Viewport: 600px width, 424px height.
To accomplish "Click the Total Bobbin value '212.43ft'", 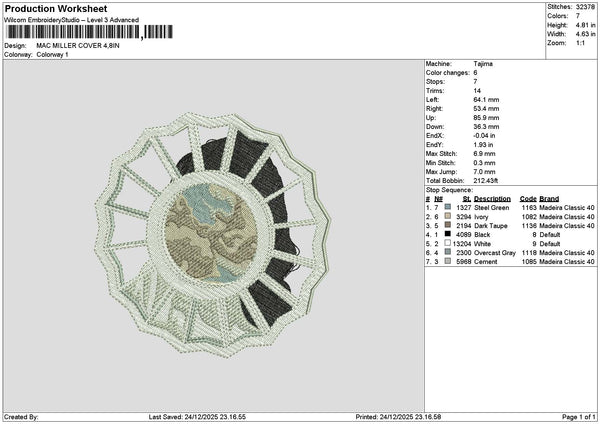I will pyautogui.click(x=486, y=181).
